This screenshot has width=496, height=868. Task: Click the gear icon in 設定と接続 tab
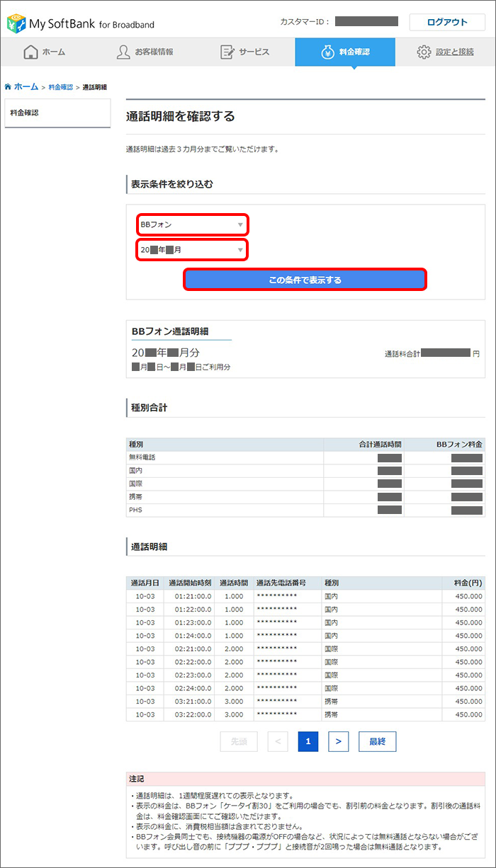424,52
